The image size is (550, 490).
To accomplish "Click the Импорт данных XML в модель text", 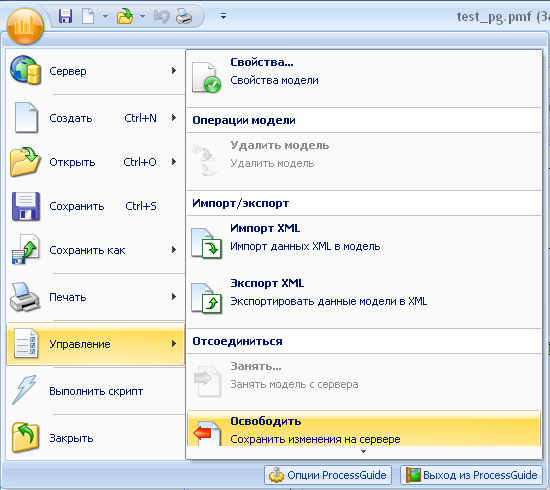I will tap(305, 246).
